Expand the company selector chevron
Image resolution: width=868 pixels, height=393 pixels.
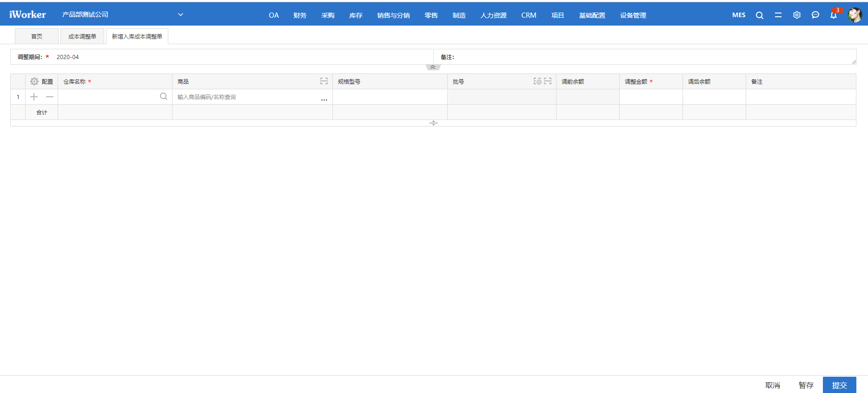tap(180, 14)
